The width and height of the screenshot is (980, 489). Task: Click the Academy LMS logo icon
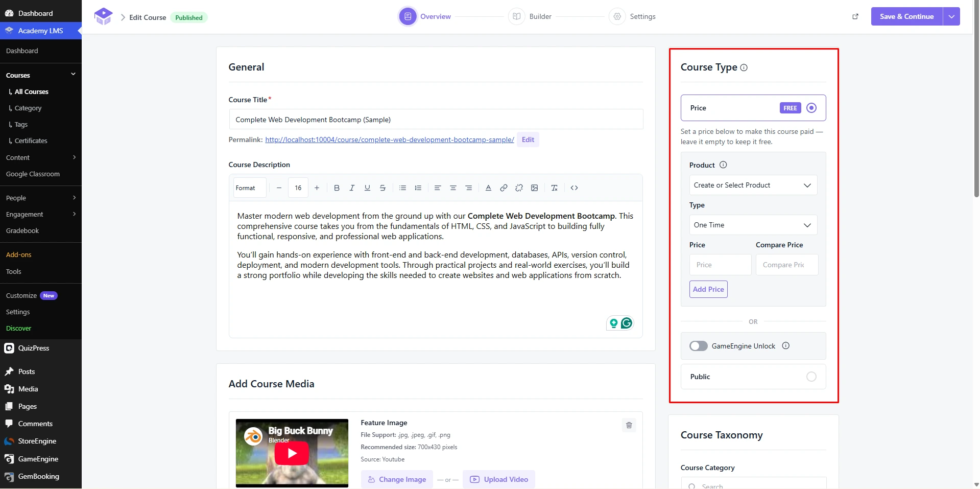click(103, 16)
